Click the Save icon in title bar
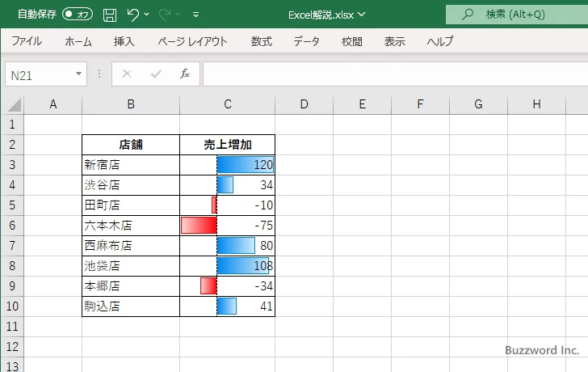The width and height of the screenshot is (588, 372). tap(110, 15)
